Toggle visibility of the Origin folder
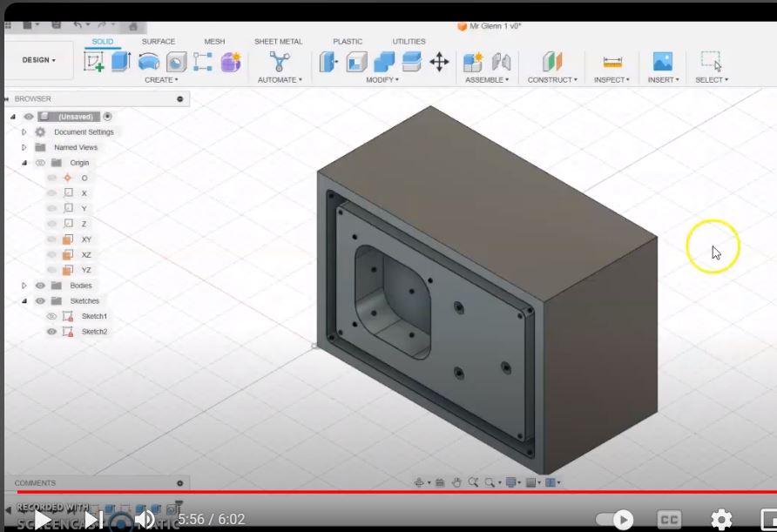 (40, 163)
